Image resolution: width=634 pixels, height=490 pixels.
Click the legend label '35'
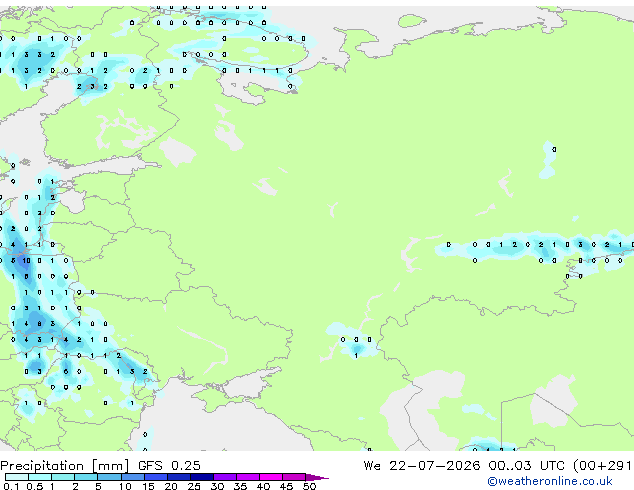[240, 486]
